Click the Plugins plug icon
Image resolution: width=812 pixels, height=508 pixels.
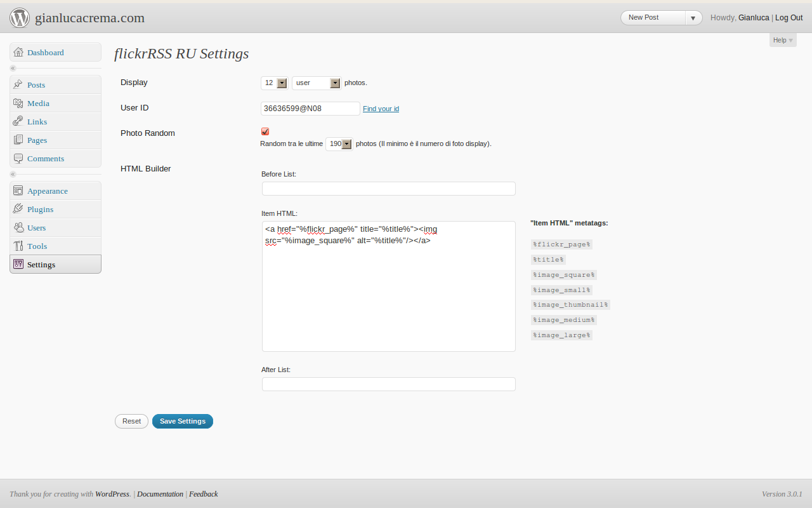pyautogui.click(x=18, y=209)
